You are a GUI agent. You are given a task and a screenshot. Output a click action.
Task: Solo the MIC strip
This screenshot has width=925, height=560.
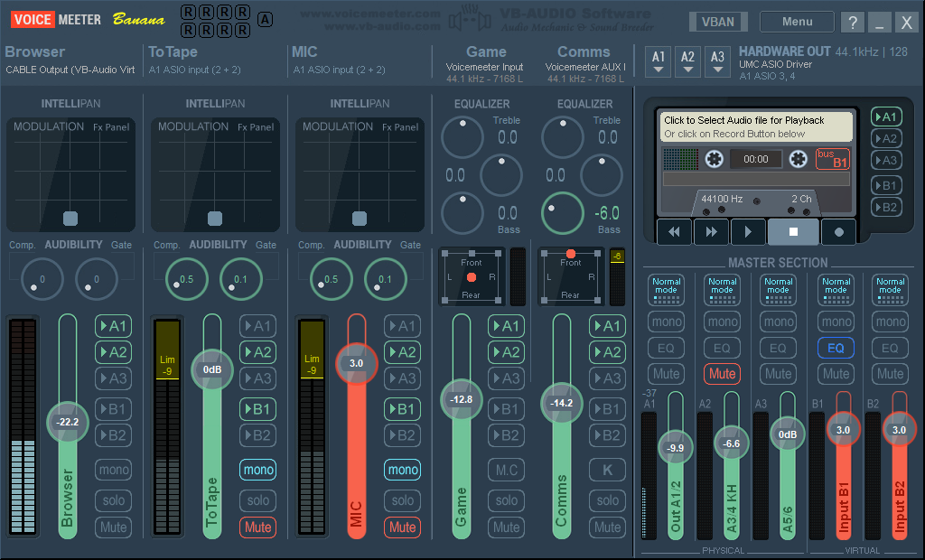(402, 500)
